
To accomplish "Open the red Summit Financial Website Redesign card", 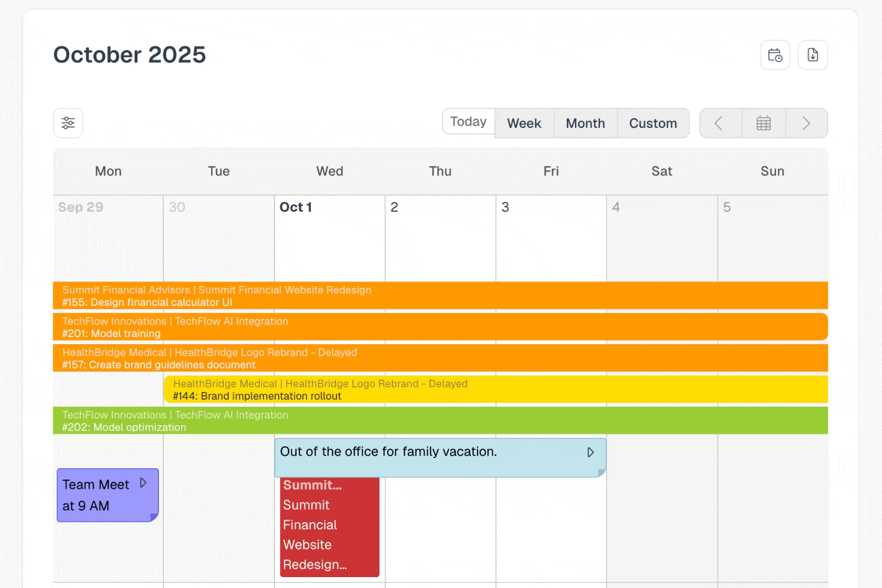I will click(x=329, y=526).
